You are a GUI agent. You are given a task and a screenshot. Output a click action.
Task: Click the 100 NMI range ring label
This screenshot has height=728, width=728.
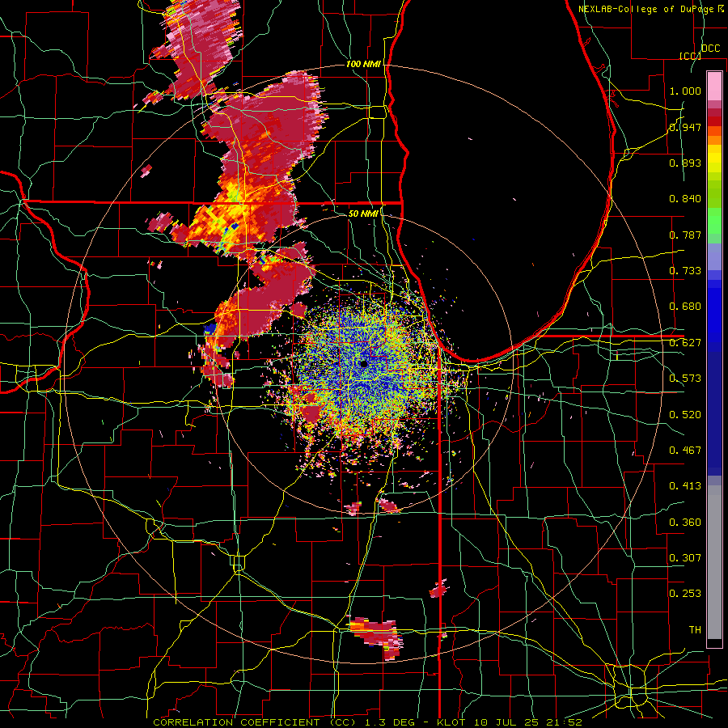click(x=363, y=64)
